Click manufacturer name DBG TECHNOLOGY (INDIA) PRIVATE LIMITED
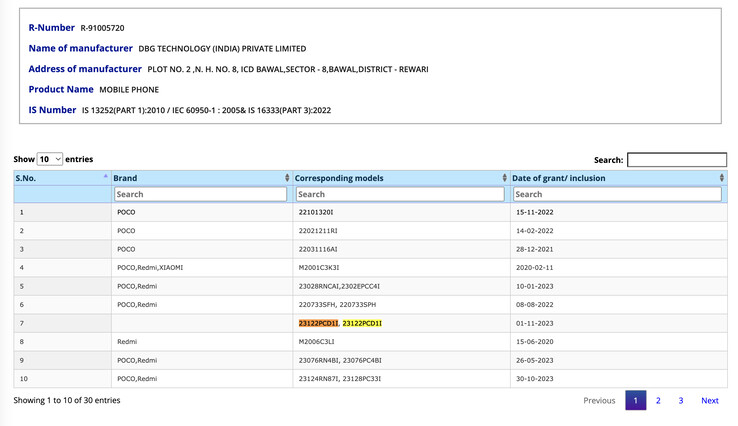The image size is (738, 426). [222, 48]
